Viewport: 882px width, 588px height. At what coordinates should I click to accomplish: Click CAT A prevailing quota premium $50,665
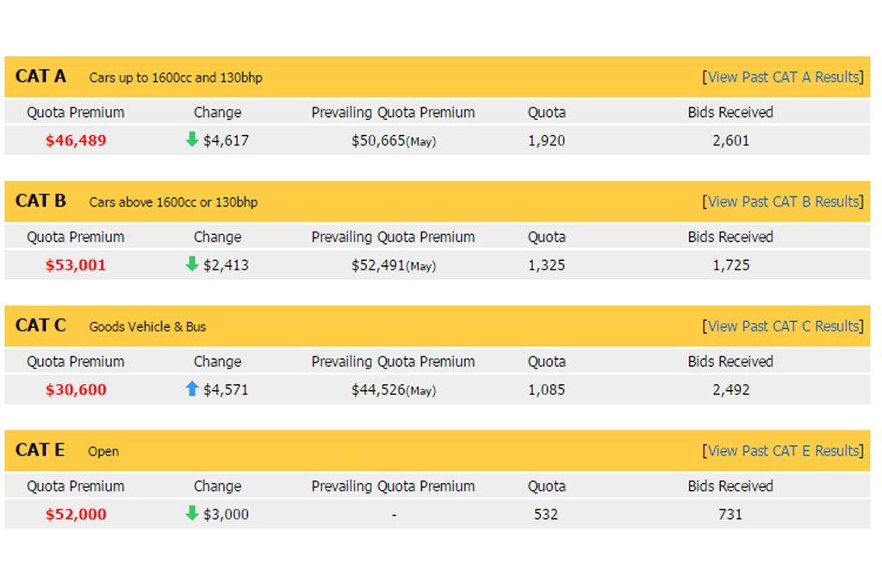(x=378, y=140)
